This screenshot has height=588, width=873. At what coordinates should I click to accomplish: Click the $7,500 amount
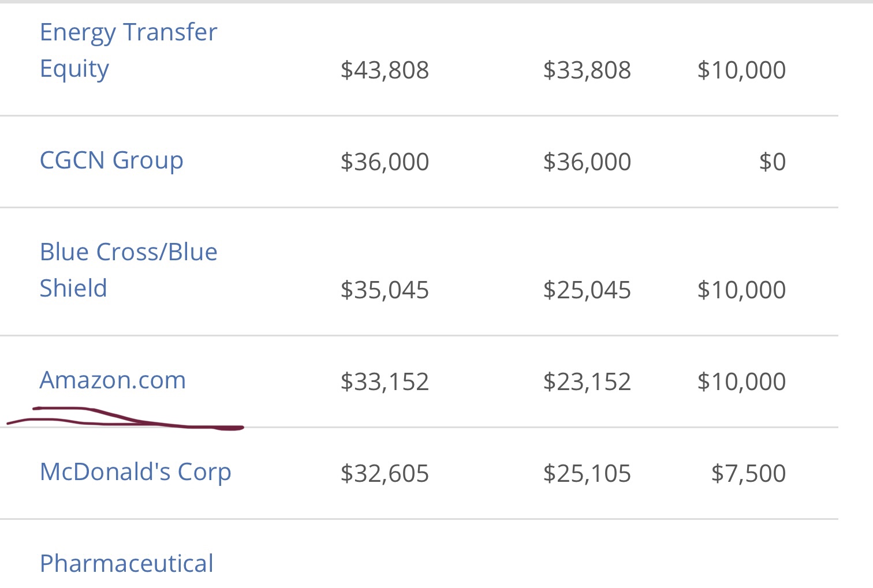[x=748, y=474]
